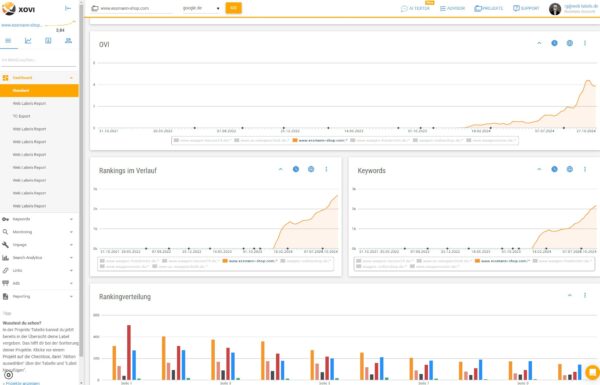Expand the Reporting menu arrow
The width and height of the screenshot is (600, 385).
click(x=71, y=296)
